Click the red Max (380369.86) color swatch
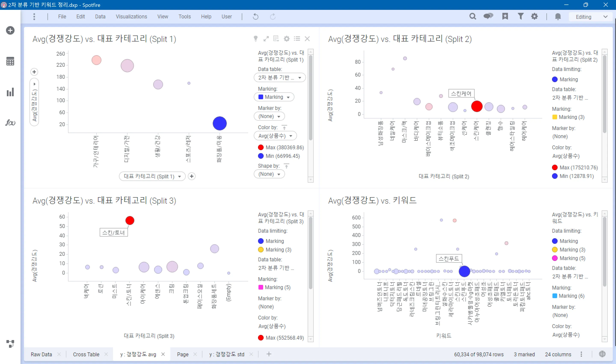 [261, 147]
